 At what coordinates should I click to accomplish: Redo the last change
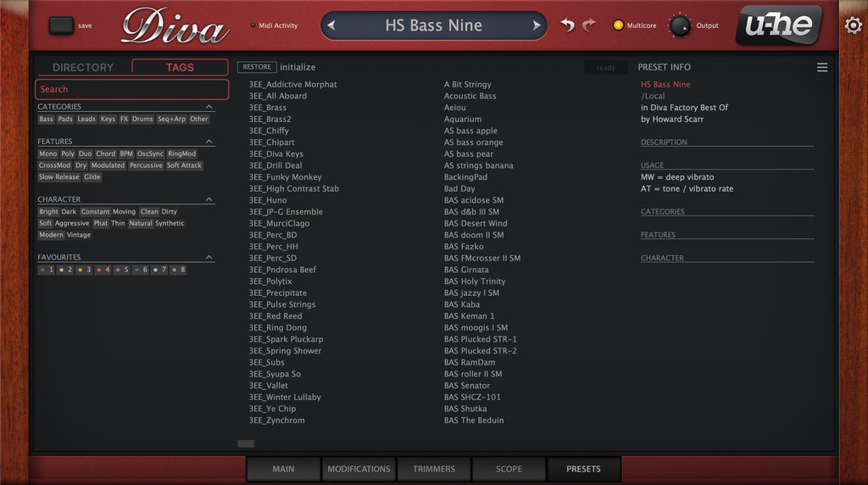pos(589,25)
